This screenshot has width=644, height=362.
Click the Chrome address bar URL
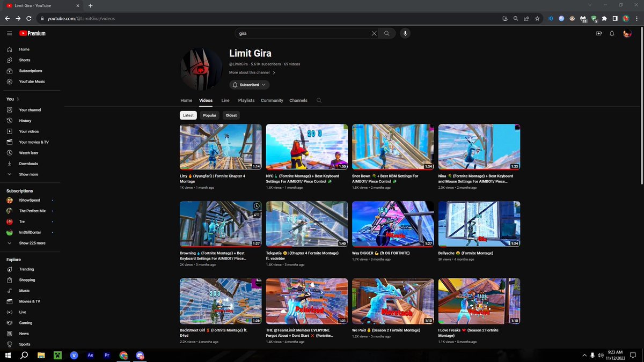pos(81,18)
